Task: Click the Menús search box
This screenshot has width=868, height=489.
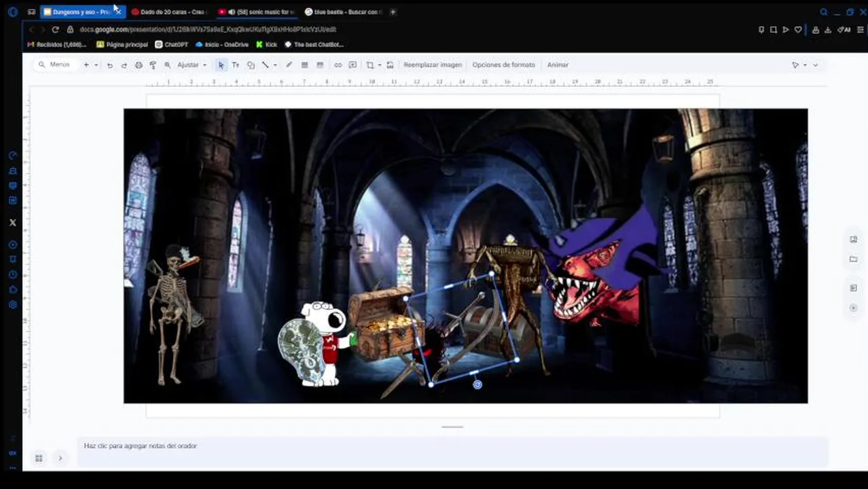Action: coord(55,65)
